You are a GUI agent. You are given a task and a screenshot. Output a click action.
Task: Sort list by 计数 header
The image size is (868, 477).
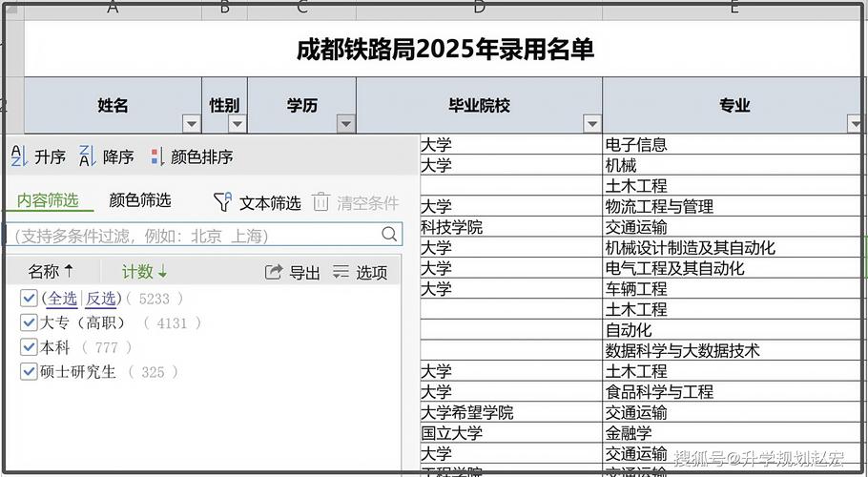(144, 271)
